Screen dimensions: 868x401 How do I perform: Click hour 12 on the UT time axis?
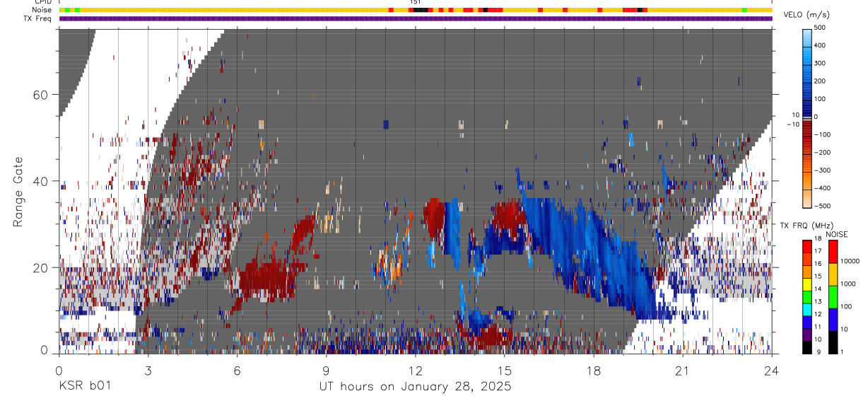point(415,371)
